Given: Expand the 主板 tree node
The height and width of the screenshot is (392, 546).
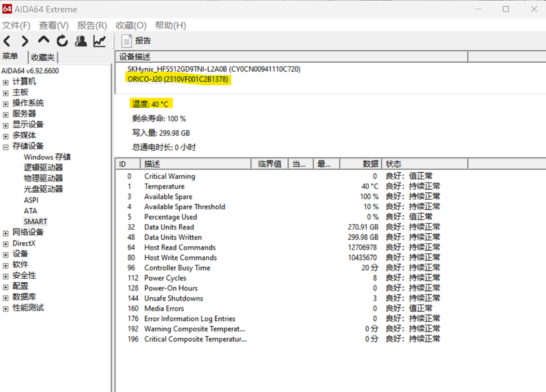Looking at the screenshot, I should point(5,93).
